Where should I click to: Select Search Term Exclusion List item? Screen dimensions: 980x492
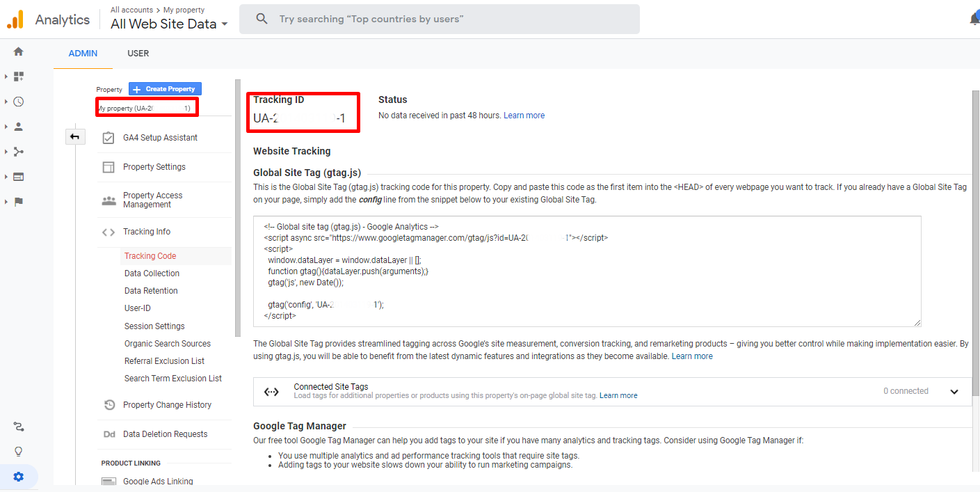click(x=173, y=379)
